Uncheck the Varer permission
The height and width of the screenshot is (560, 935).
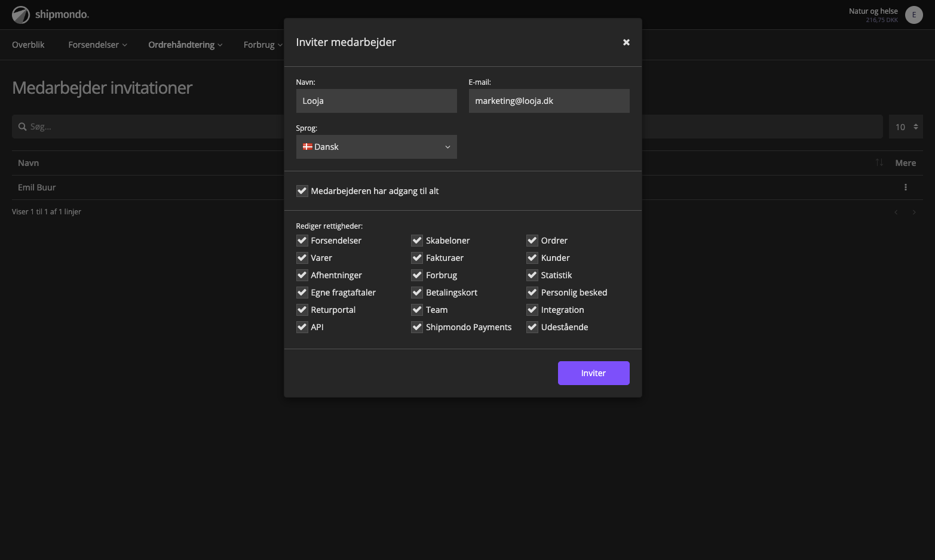click(x=302, y=258)
